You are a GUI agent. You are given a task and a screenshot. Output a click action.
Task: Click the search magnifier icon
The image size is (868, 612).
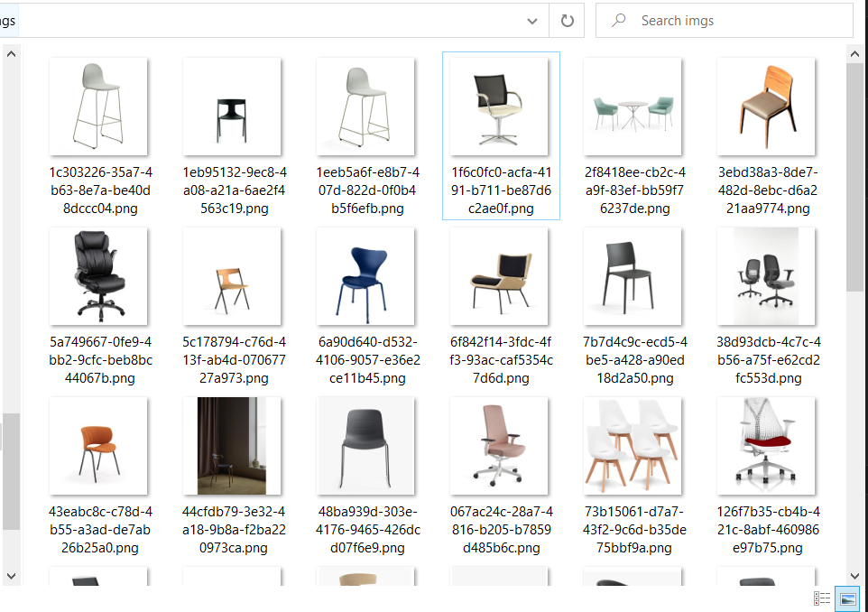pos(619,21)
